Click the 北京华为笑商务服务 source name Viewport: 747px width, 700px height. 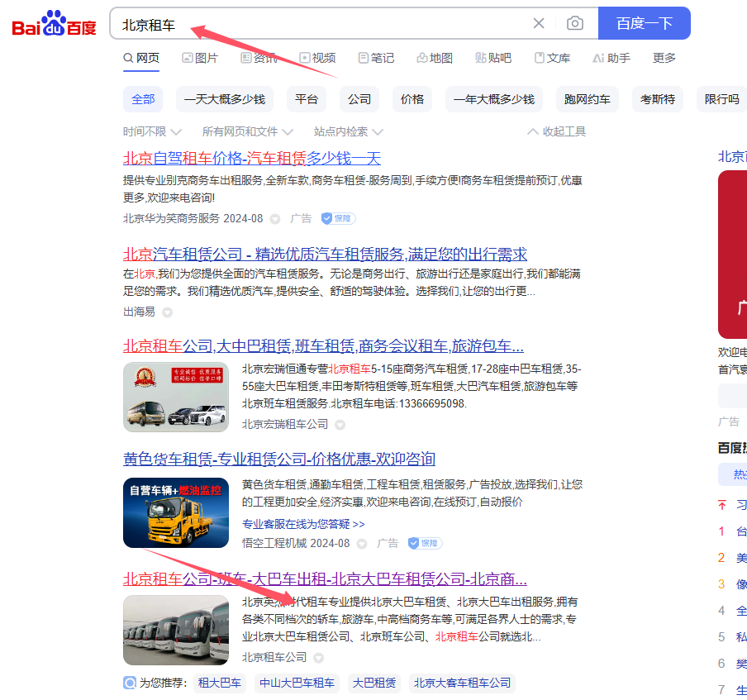172,219
